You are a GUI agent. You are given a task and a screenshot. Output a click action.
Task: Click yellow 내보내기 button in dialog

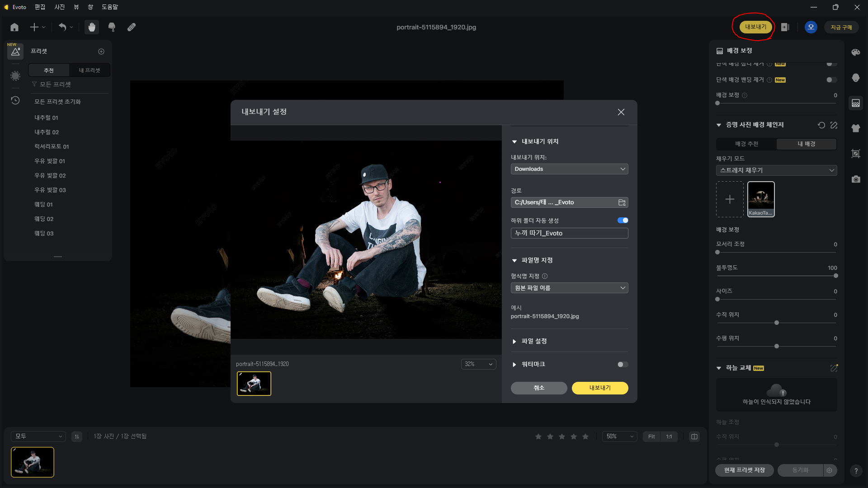point(599,388)
